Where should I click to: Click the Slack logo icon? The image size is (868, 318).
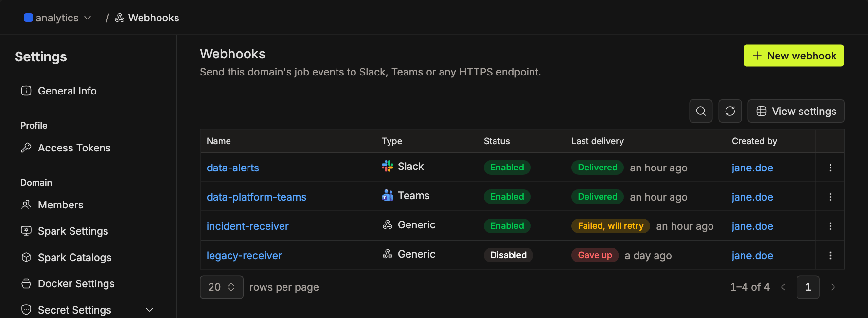tap(388, 167)
